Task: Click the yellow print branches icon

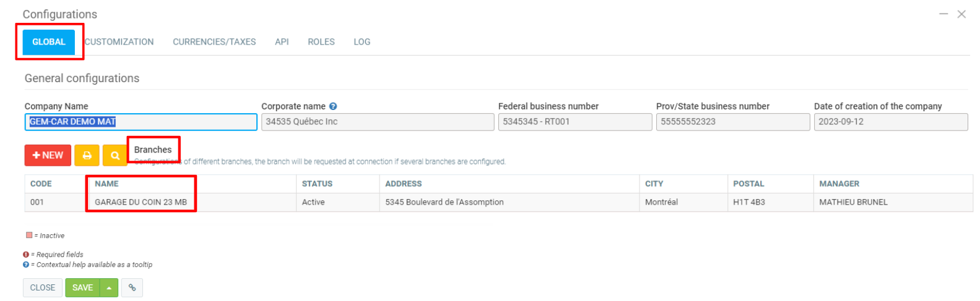Action: [87, 156]
